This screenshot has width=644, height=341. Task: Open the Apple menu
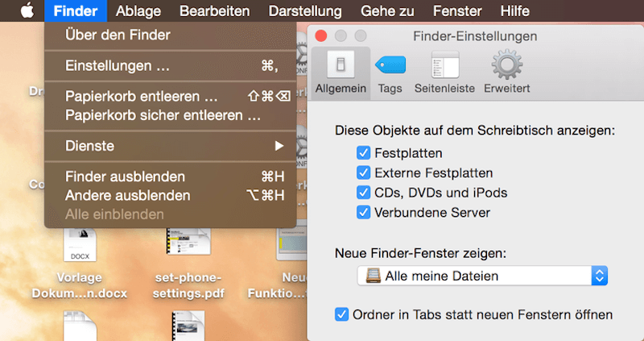27,10
